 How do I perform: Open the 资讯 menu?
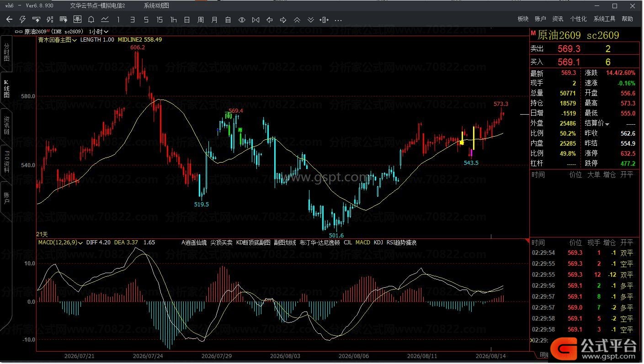click(558, 19)
